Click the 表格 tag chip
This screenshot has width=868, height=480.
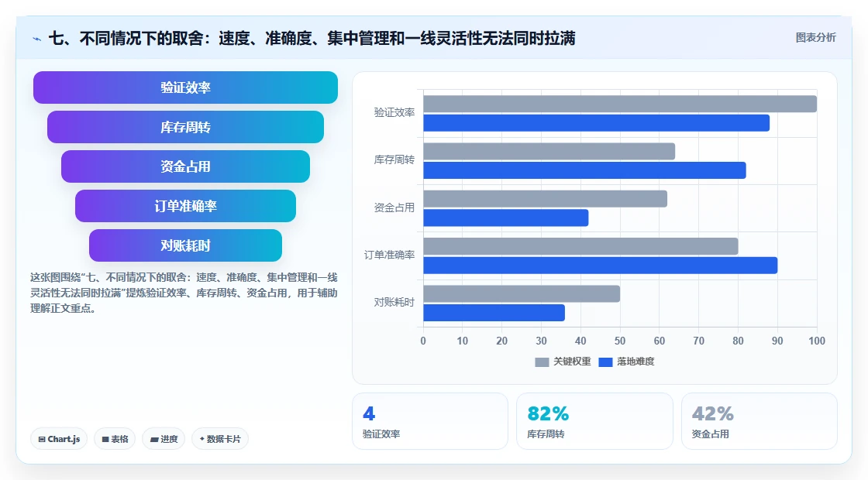[x=115, y=439]
